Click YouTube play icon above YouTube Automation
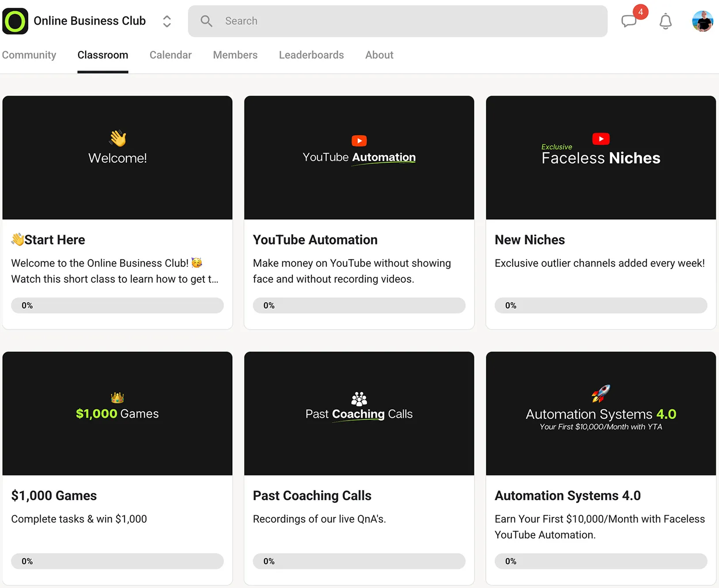This screenshot has width=719, height=588. 359,141
